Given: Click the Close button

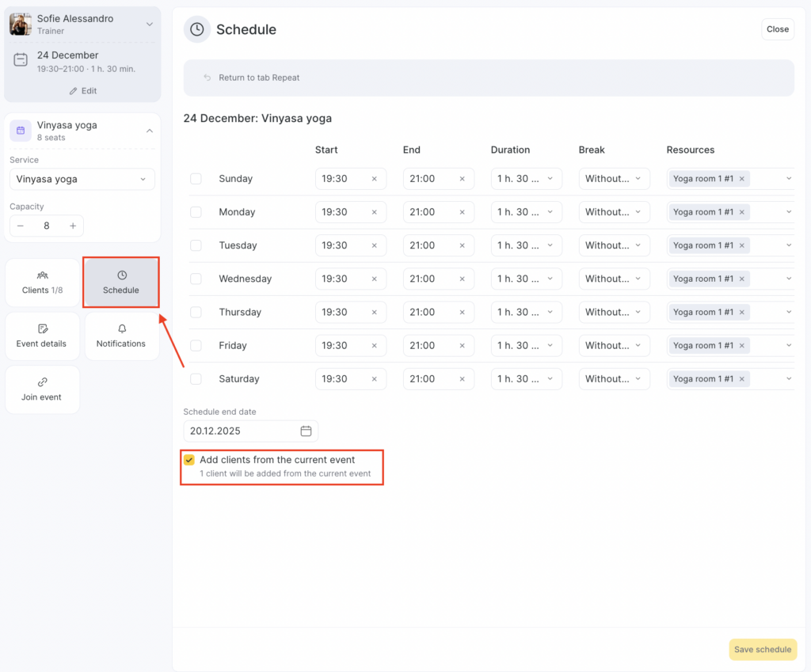Looking at the screenshot, I should (777, 29).
